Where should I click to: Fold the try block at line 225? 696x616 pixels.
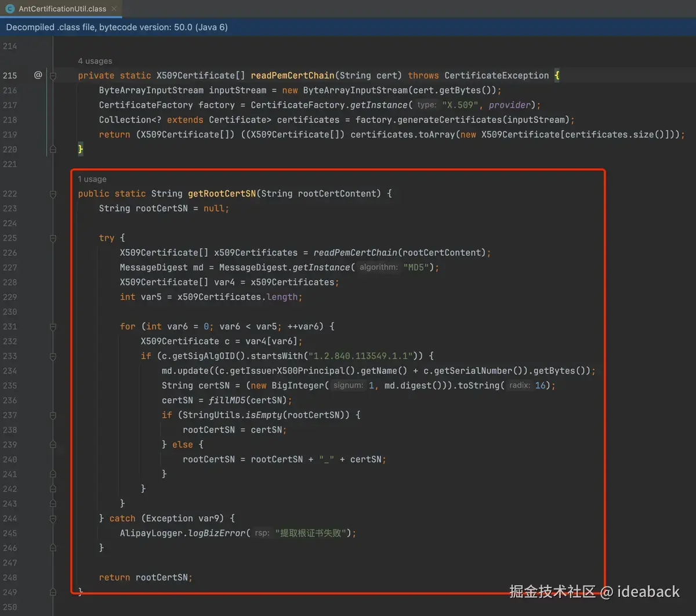coord(53,238)
